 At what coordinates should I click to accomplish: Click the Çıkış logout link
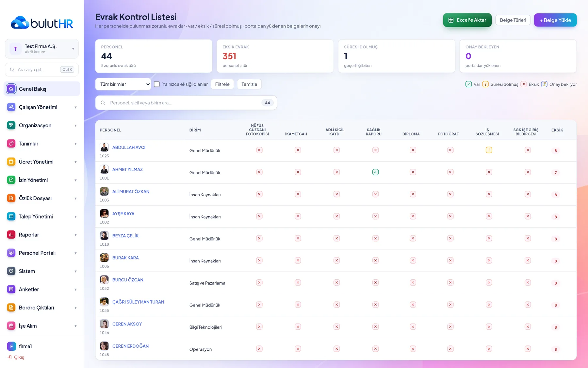tap(16, 357)
